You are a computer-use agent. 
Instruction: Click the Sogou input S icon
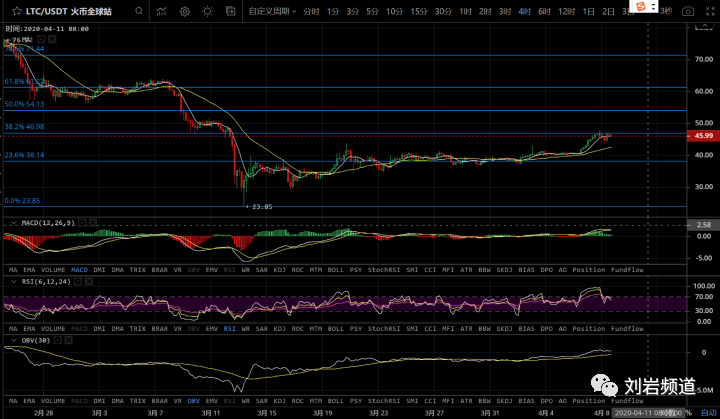[641, 6]
